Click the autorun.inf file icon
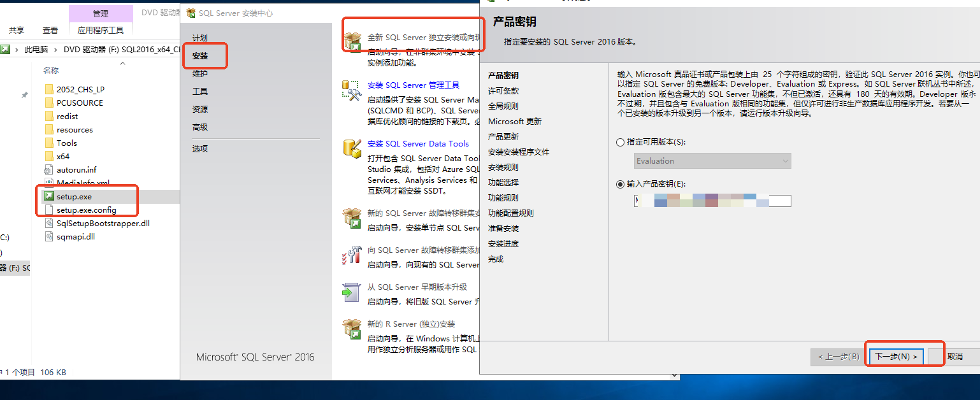 click(49, 169)
